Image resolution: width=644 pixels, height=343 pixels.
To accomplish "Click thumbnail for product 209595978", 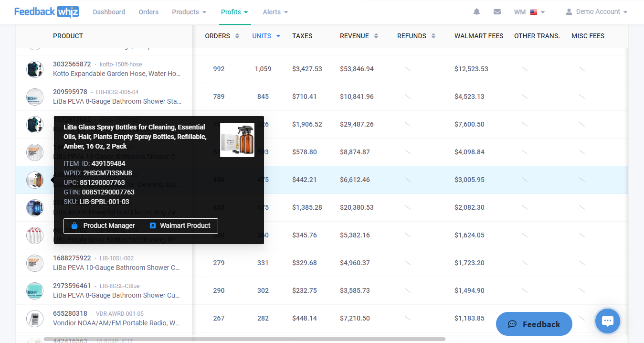I will point(35,96).
